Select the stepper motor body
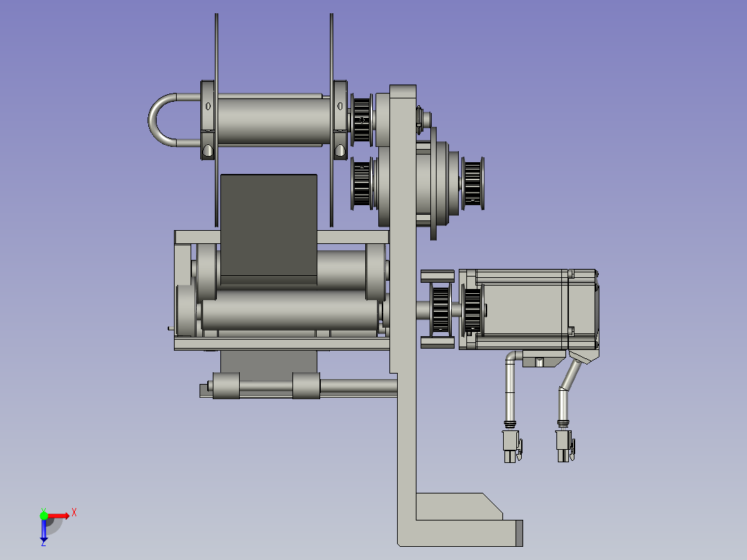747x560 pixels. 529,309
